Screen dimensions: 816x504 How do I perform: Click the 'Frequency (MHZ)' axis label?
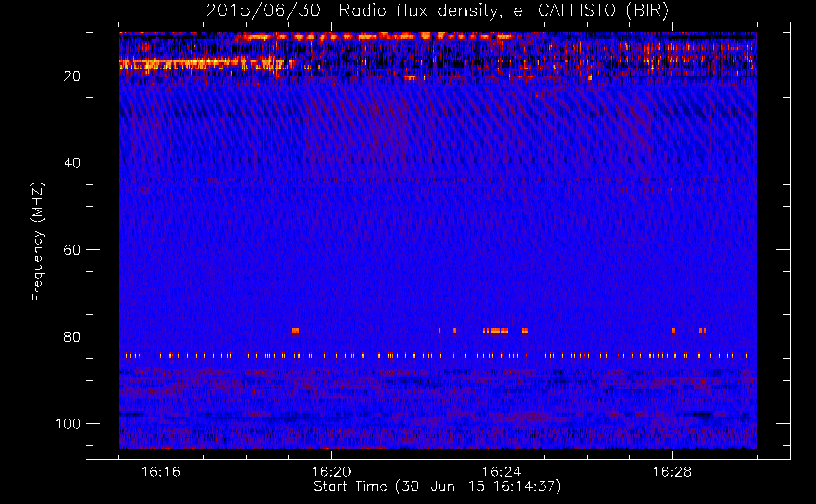pyautogui.click(x=38, y=242)
